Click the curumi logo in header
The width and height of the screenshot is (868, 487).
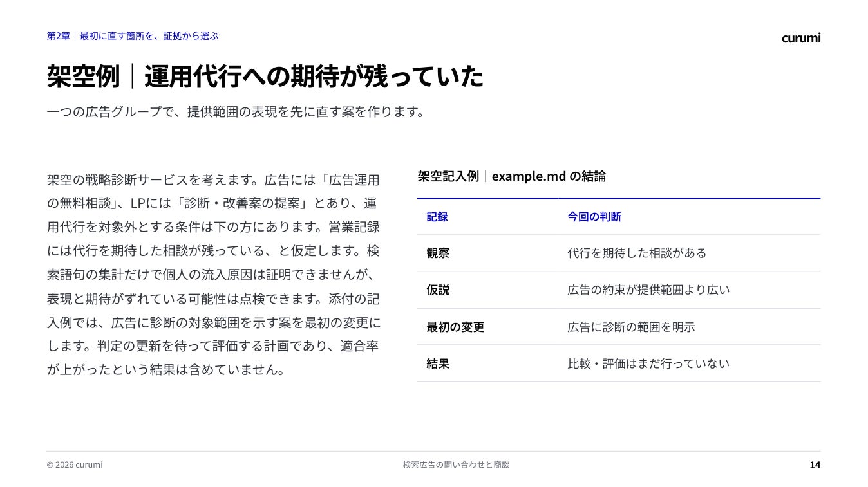(801, 38)
